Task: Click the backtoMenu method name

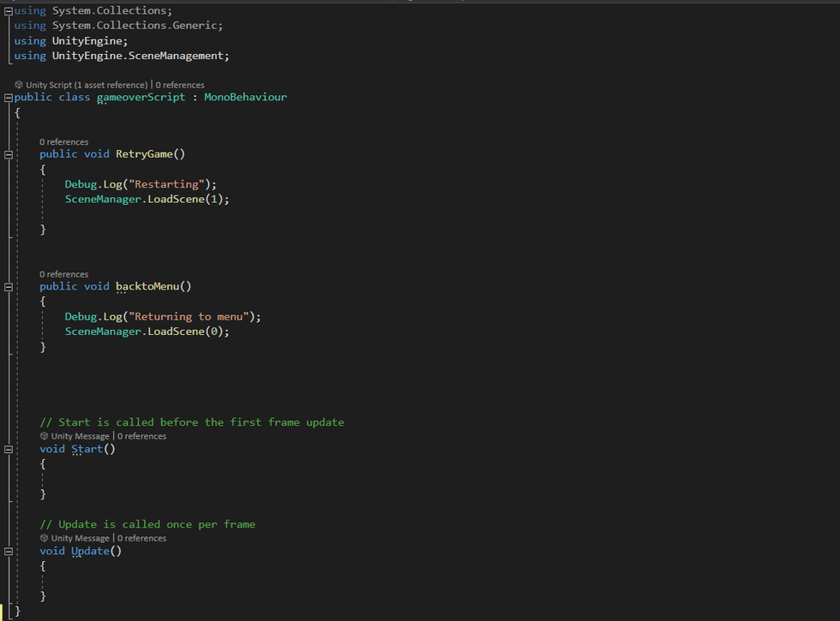Action: 147,286
